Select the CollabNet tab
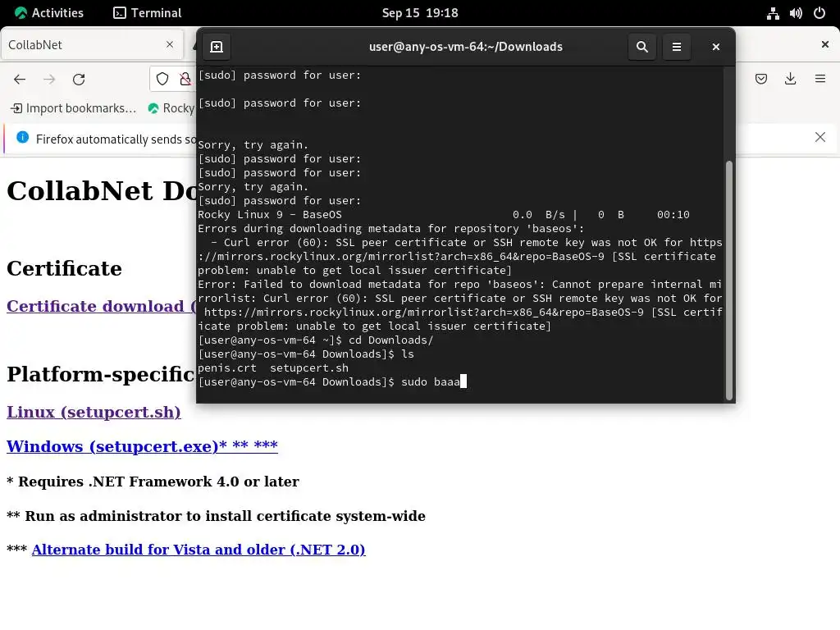The height and width of the screenshot is (630, 840). pos(92,44)
